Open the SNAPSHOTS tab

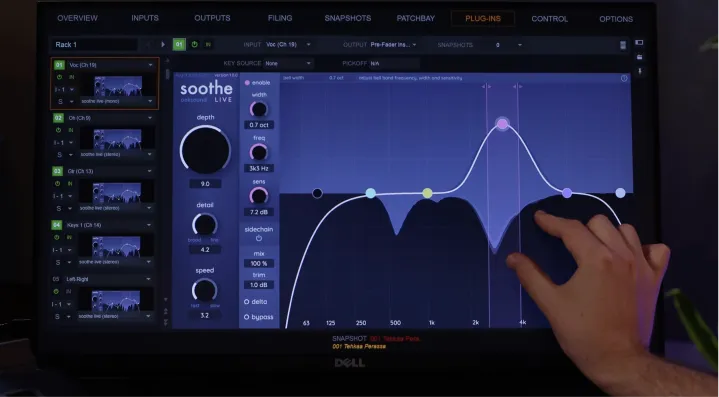tap(348, 18)
